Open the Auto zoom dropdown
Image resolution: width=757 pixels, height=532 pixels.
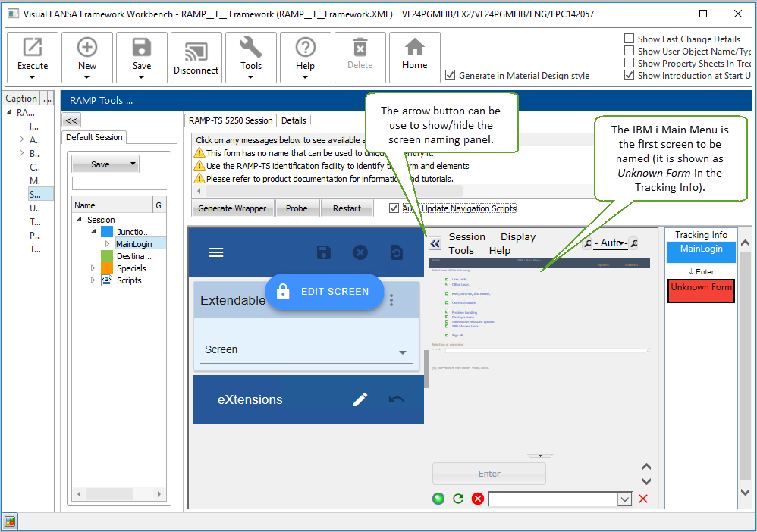pyautogui.click(x=621, y=243)
